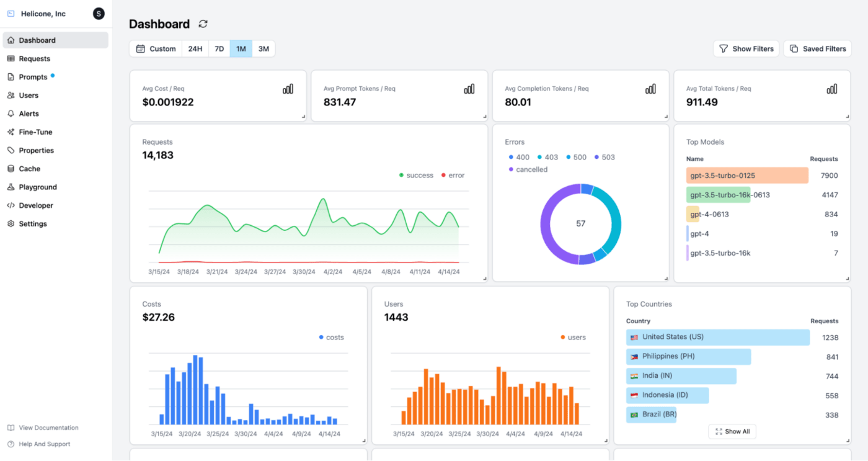Toggle the 500 errors legend item
The width and height of the screenshot is (868, 461).
tap(576, 158)
